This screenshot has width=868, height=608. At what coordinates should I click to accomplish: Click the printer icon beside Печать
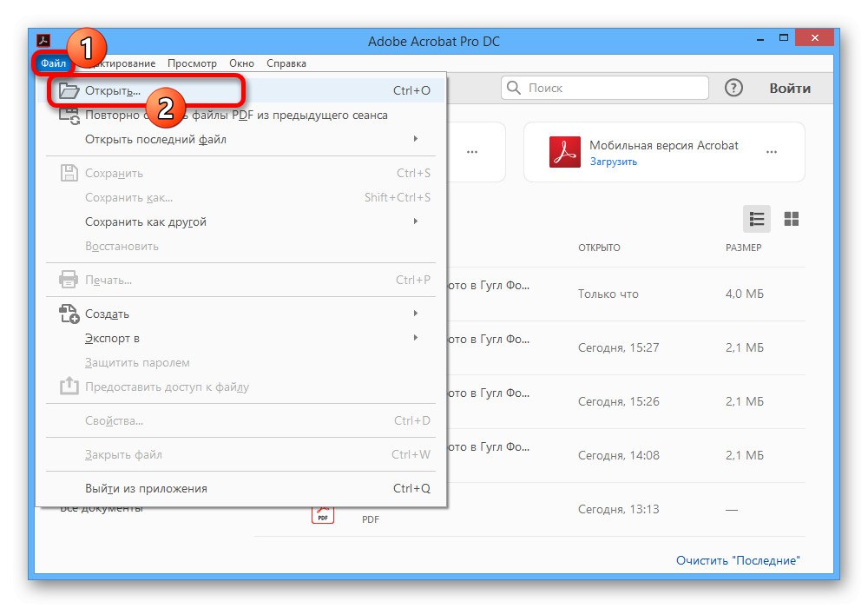click(x=69, y=280)
